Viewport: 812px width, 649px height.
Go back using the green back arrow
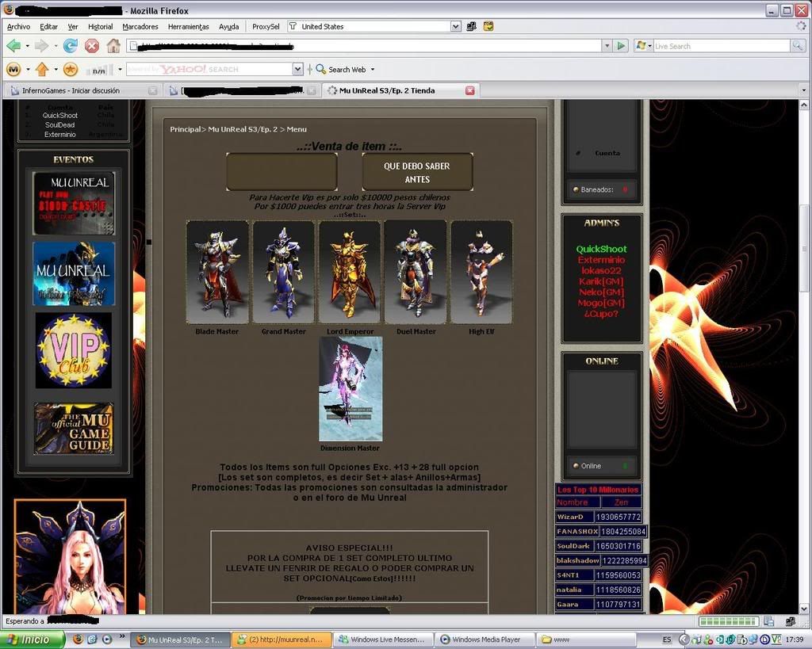pyautogui.click(x=13, y=46)
